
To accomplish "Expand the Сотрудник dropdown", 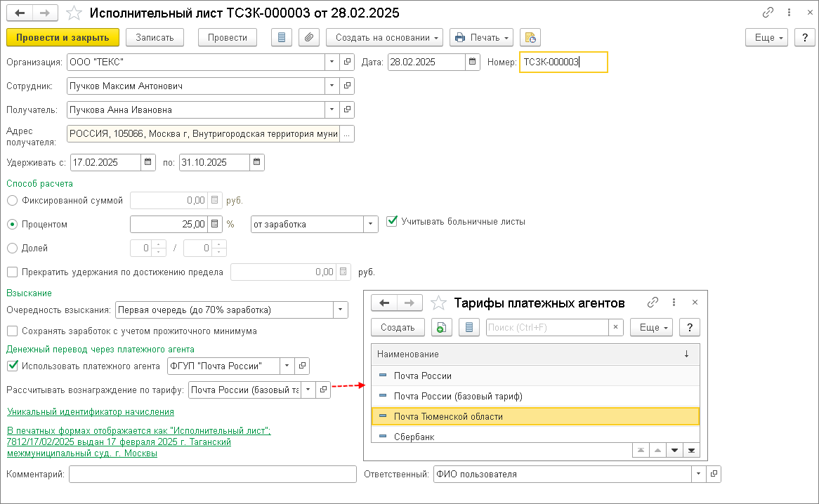I will (x=332, y=86).
